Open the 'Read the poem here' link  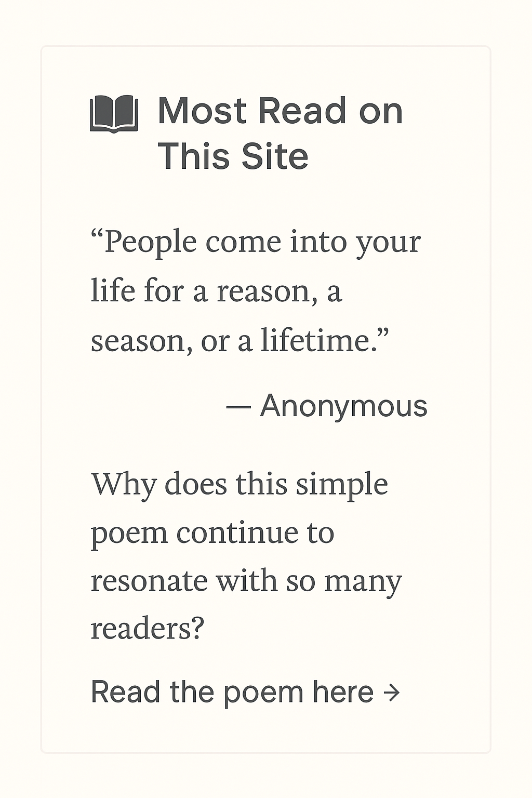tap(232, 692)
